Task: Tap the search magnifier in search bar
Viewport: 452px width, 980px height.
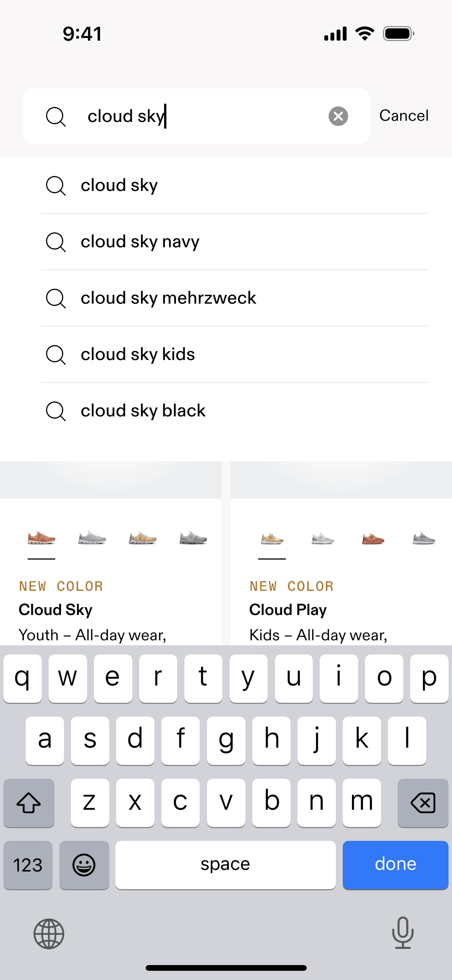Action: pos(56,116)
